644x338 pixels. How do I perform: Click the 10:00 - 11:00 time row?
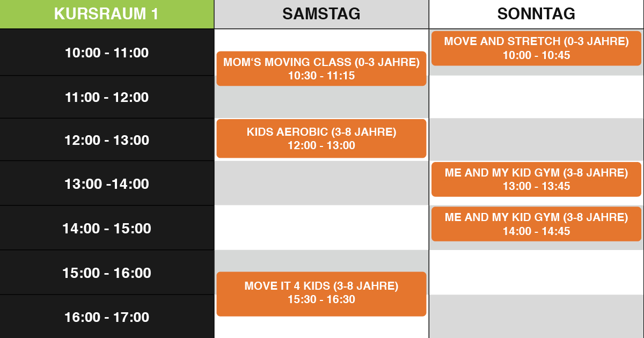[107, 52]
